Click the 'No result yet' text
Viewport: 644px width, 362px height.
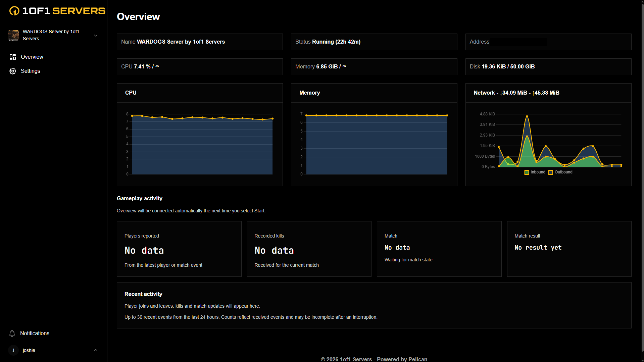tap(538, 248)
